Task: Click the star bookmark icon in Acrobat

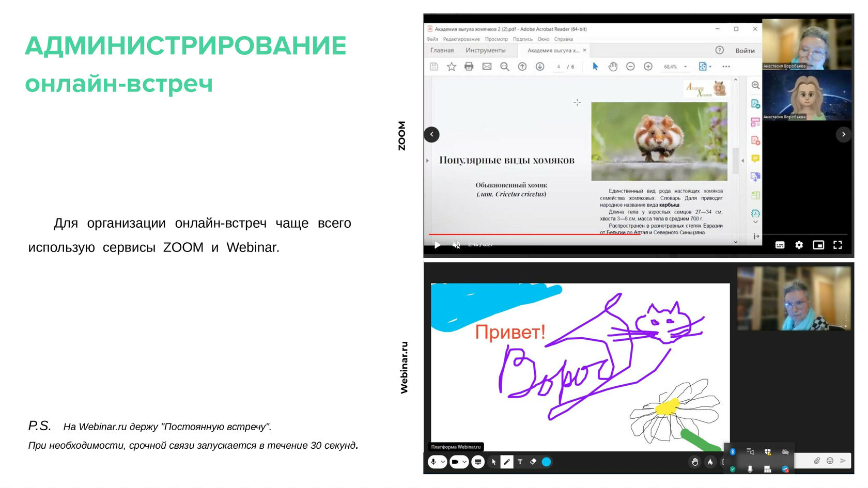Action: tap(452, 67)
